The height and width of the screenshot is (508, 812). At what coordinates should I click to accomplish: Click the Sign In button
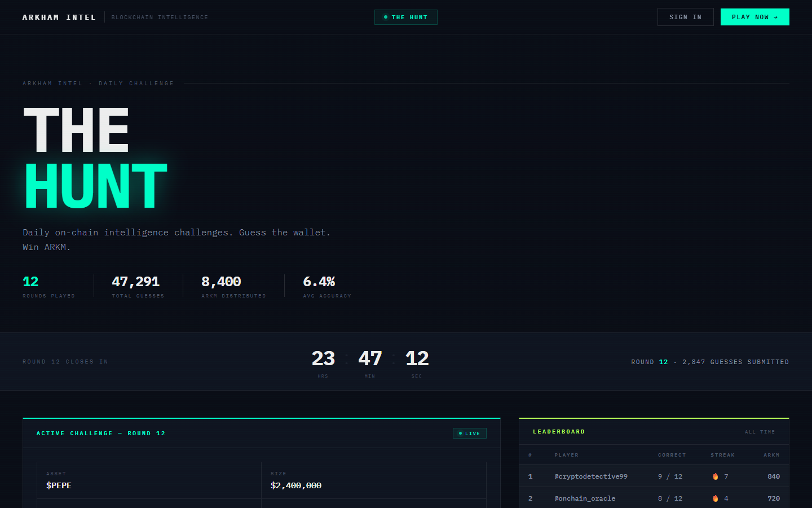coord(686,17)
